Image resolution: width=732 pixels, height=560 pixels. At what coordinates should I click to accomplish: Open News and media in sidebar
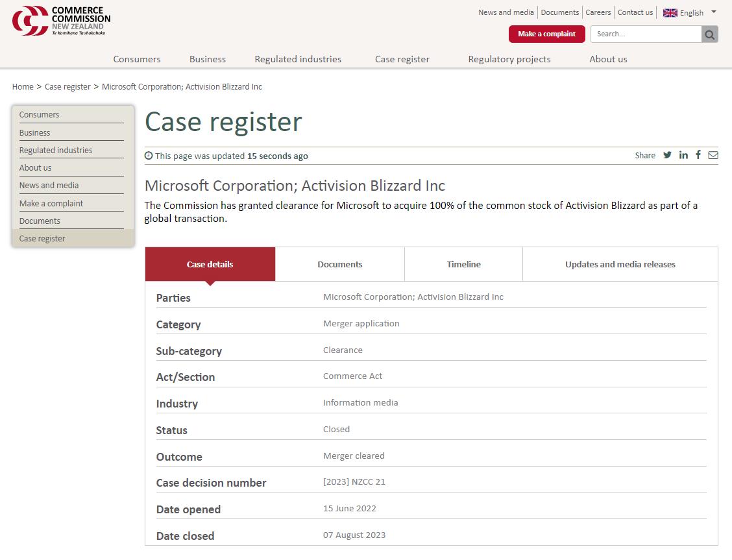(49, 186)
